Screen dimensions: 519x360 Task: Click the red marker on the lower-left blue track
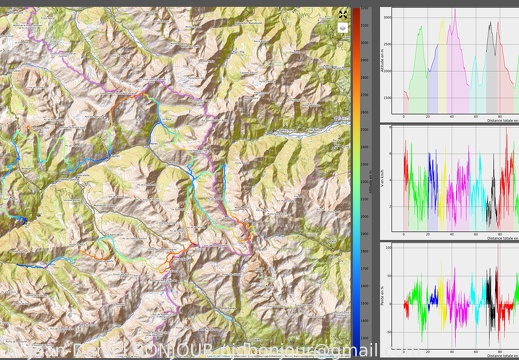coord(46,267)
